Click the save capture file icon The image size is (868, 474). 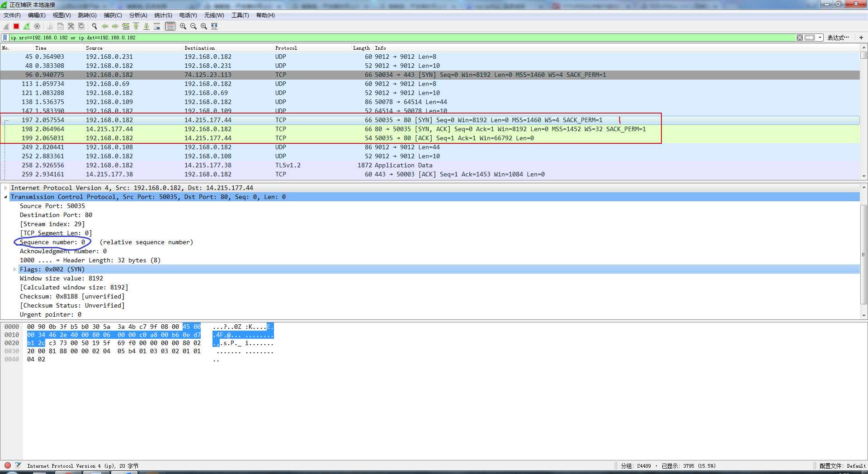click(x=61, y=26)
